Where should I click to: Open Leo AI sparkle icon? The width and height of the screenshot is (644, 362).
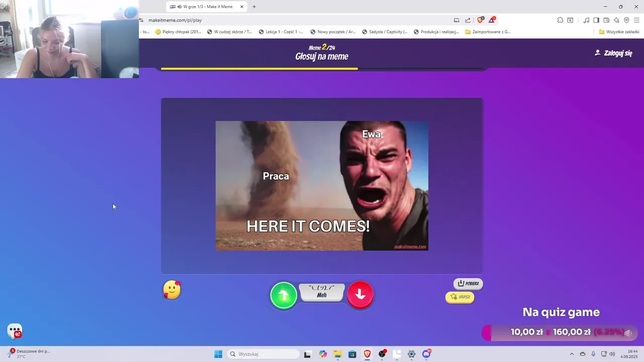pyautogui.click(x=616, y=20)
